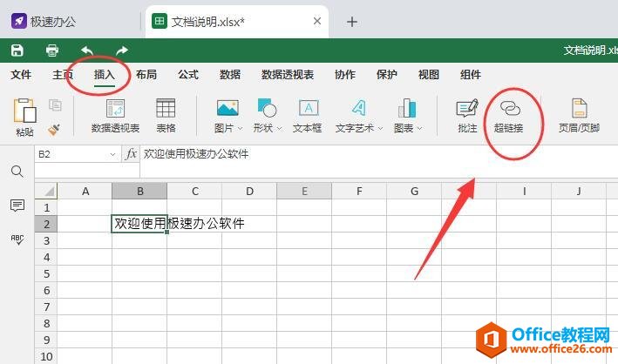Select row 10 header

46,356
